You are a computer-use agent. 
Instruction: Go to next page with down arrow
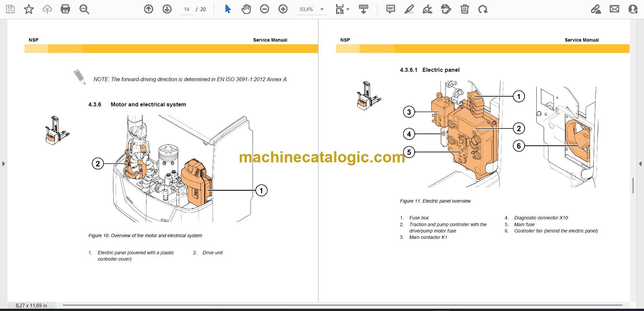click(x=167, y=9)
